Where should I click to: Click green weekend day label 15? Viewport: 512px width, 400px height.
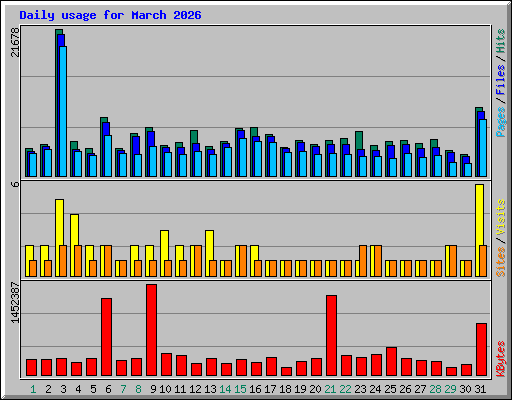[x=240, y=389]
